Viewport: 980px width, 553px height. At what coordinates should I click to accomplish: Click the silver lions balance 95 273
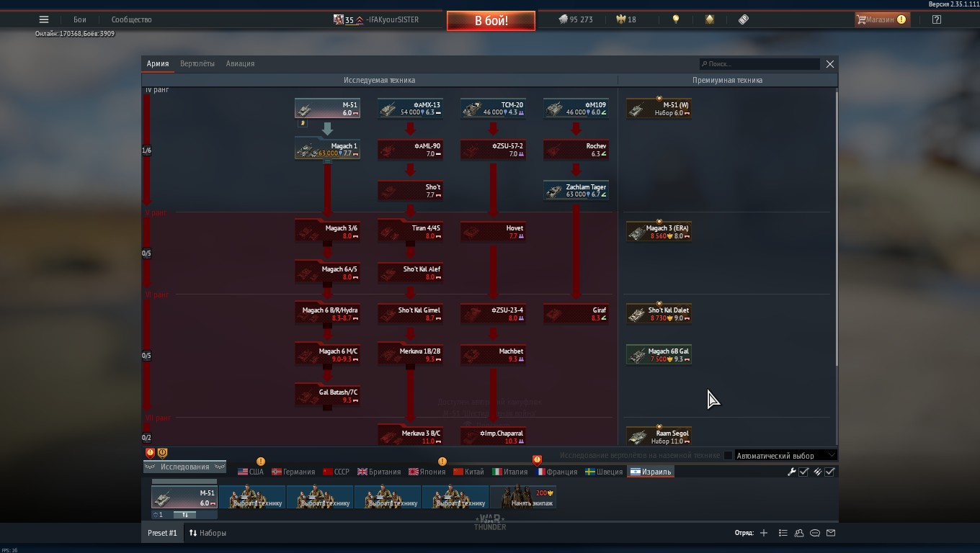point(576,19)
